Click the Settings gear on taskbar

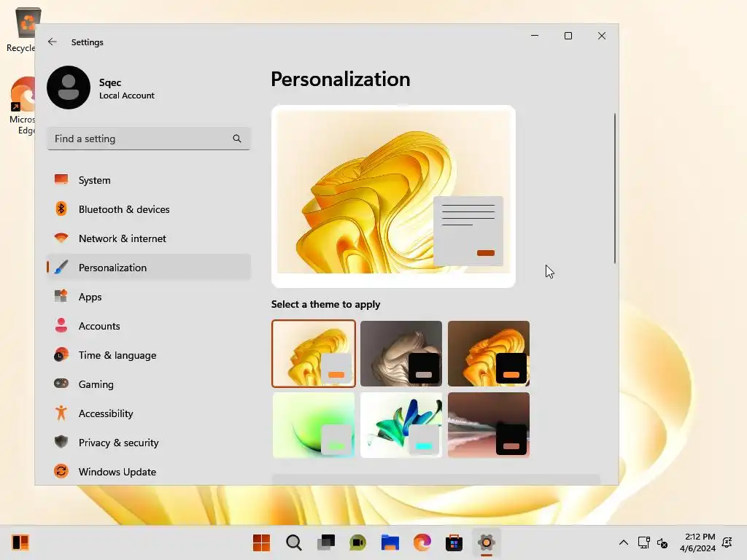pos(486,542)
